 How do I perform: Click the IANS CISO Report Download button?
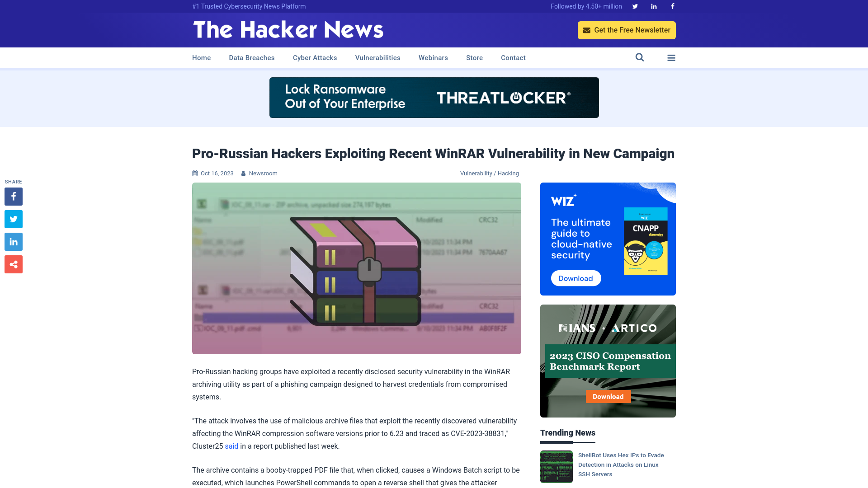(608, 396)
